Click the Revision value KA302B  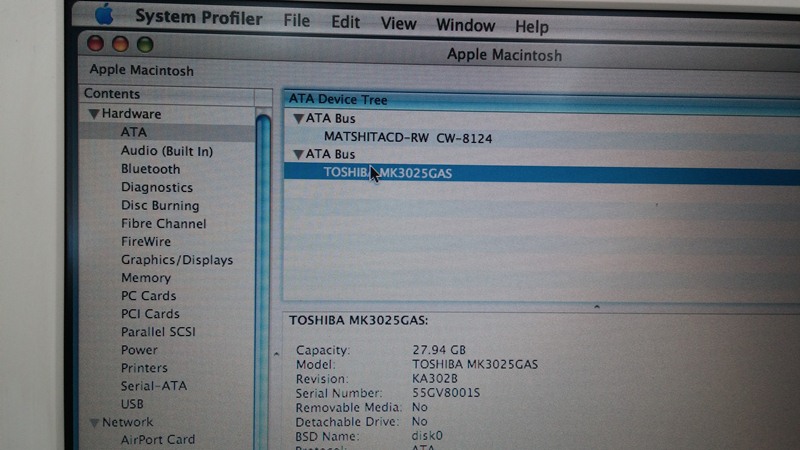pyautogui.click(x=435, y=379)
